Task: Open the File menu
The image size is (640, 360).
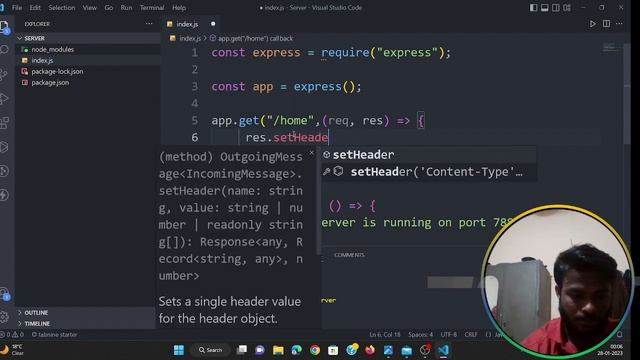Action: coord(17,8)
